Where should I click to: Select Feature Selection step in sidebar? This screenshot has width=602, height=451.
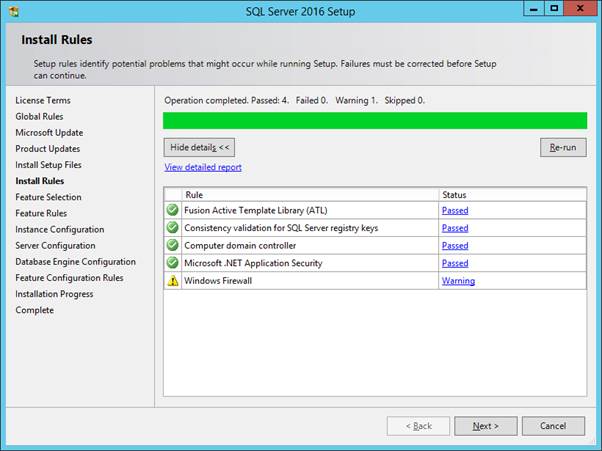(48, 197)
